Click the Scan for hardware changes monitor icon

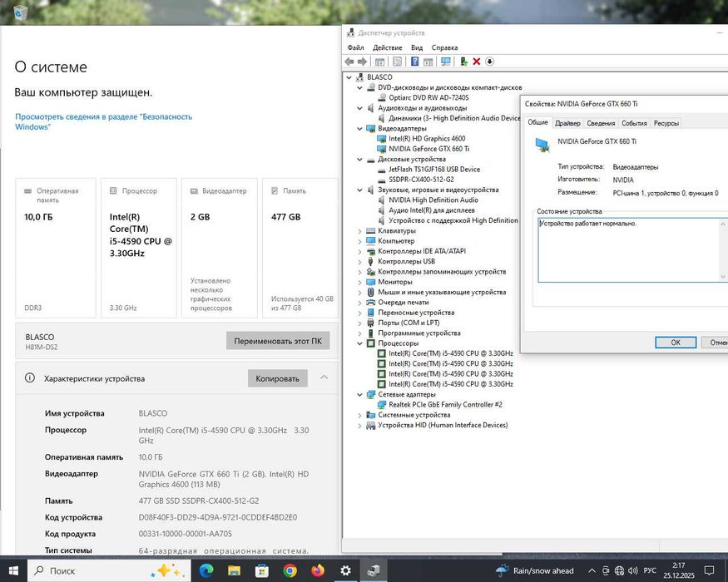446,62
